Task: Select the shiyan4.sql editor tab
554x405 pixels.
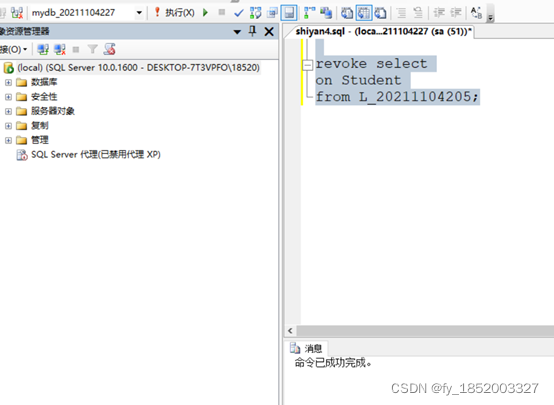Action: coord(383,32)
